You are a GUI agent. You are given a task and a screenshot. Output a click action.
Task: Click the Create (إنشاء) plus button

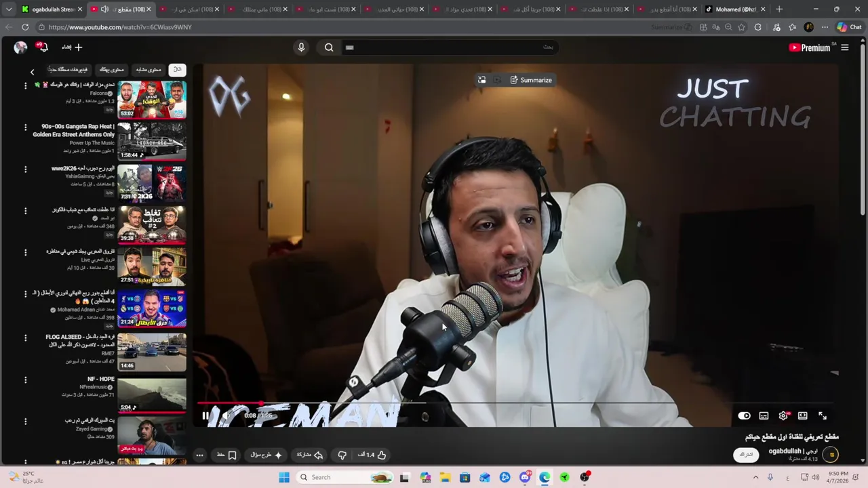tap(73, 47)
